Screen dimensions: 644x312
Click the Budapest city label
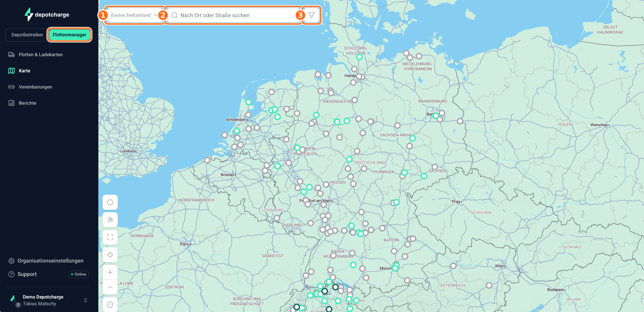[x=555, y=290]
